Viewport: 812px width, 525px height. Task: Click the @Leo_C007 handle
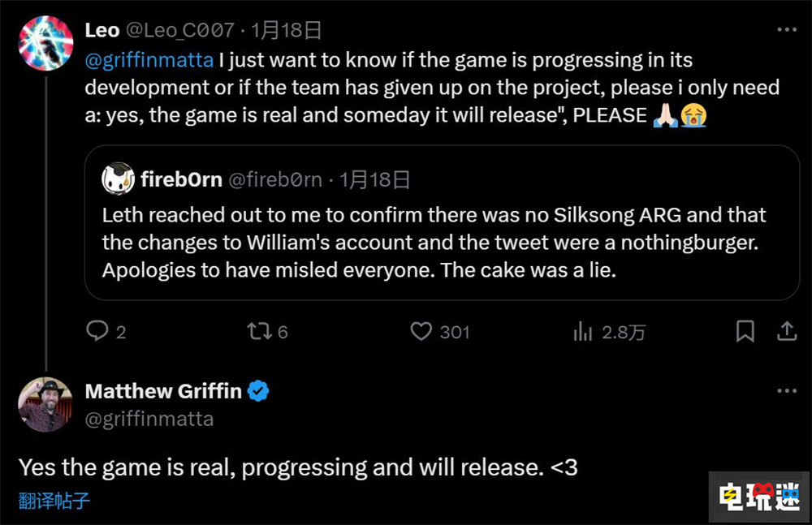click(180, 31)
